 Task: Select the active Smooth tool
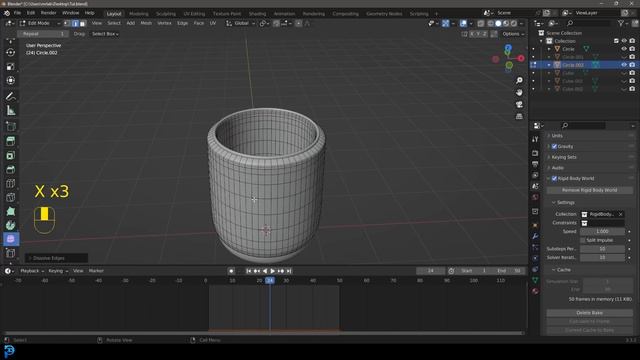[11, 239]
